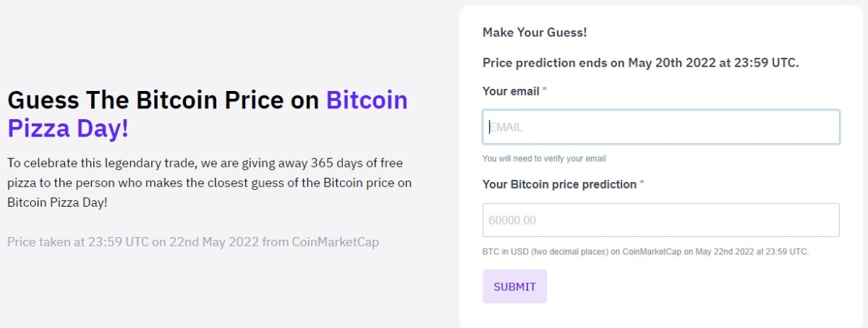Click the 'CoinMarketCap' word in the grey note
Viewport: 868px width, 328px height.
[335, 241]
